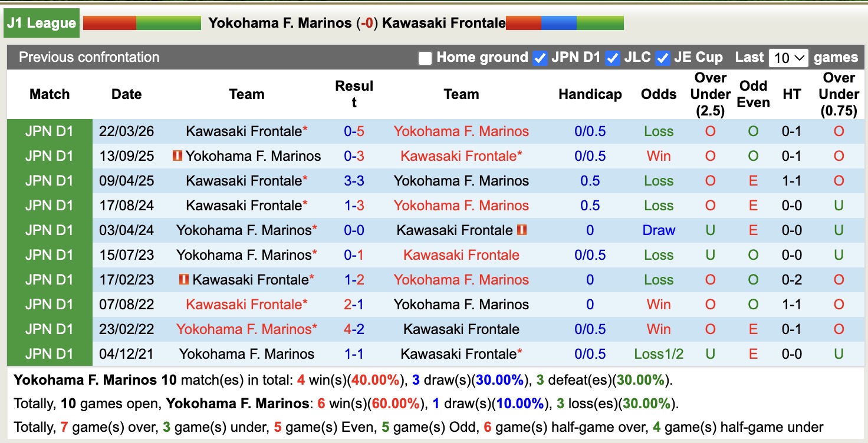
Task: Uncheck the JE Cup filter checkbox
Action: 663,57
